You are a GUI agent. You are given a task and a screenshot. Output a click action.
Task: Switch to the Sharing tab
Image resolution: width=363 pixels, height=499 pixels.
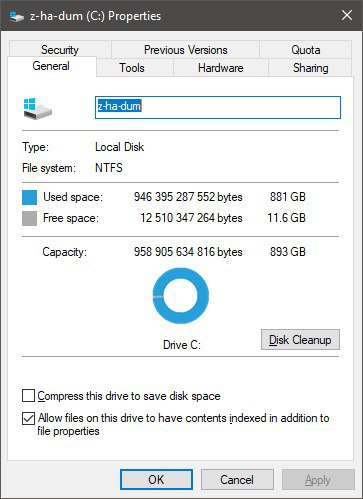[x=310, y=68]
